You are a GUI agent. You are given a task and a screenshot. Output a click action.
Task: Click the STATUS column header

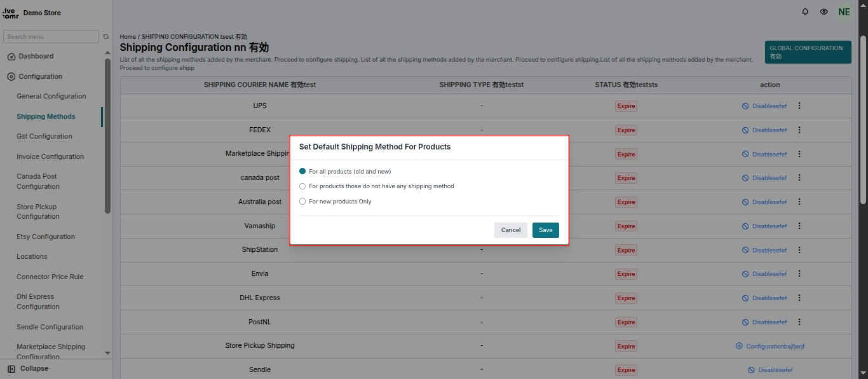(626, 85)
